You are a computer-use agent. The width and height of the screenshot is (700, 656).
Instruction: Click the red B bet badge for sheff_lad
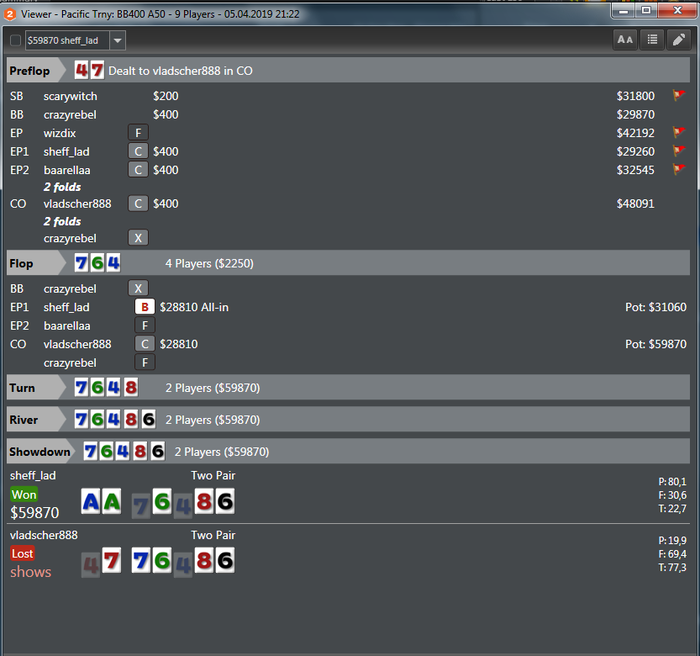145,307
